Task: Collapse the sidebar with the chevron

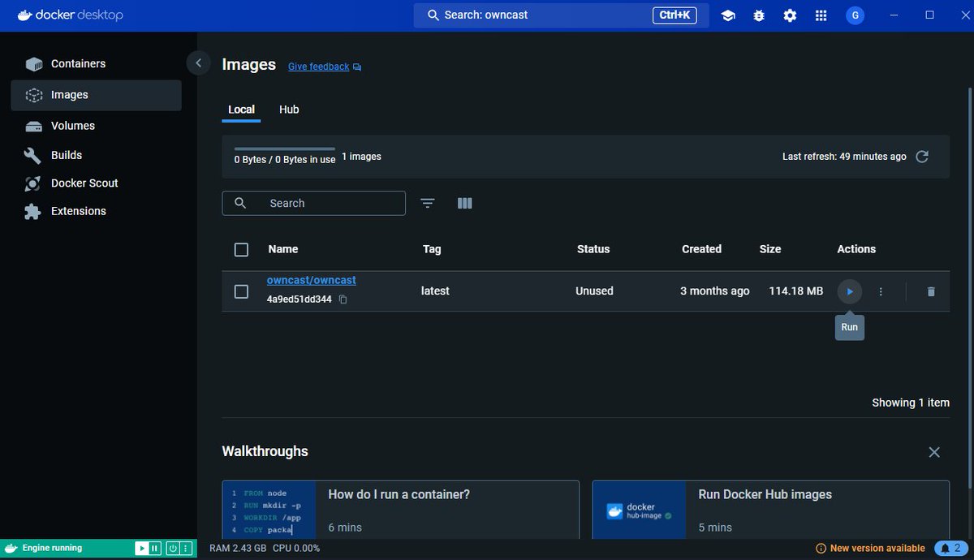Action: click(198, 63)
